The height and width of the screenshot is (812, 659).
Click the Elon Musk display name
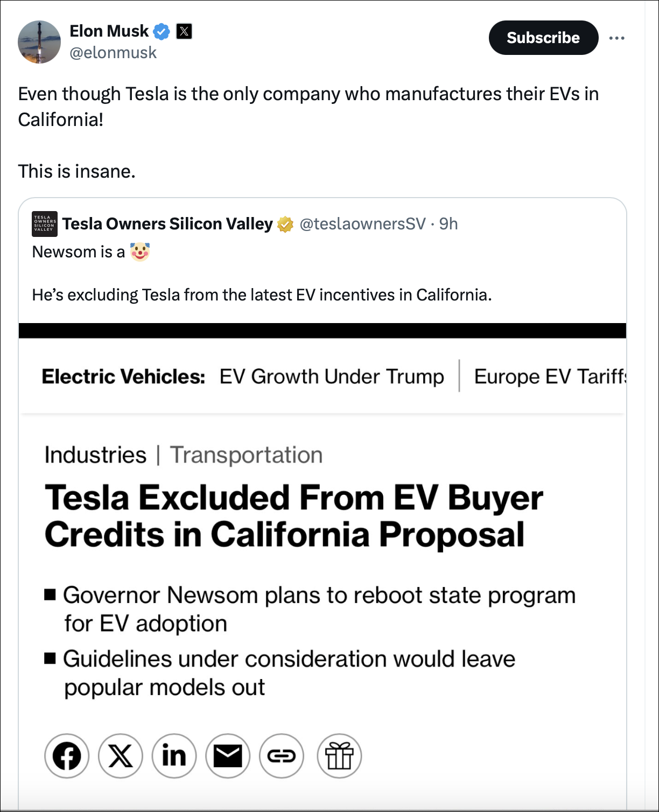109,31
